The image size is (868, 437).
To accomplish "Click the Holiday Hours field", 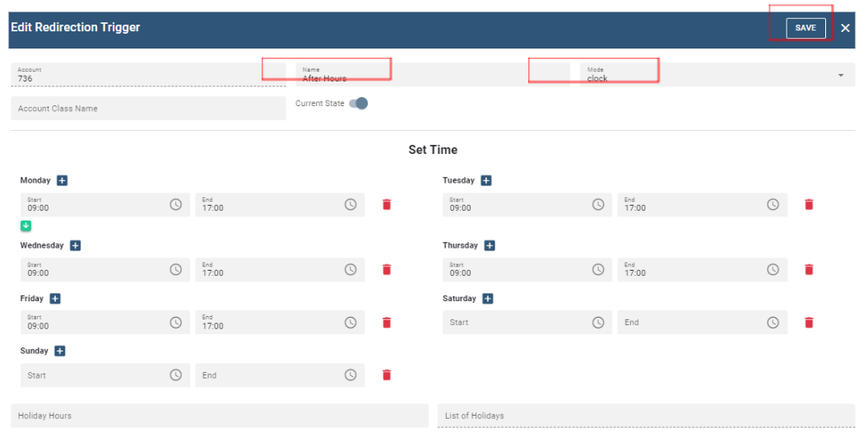I will [x=219, y=416].
